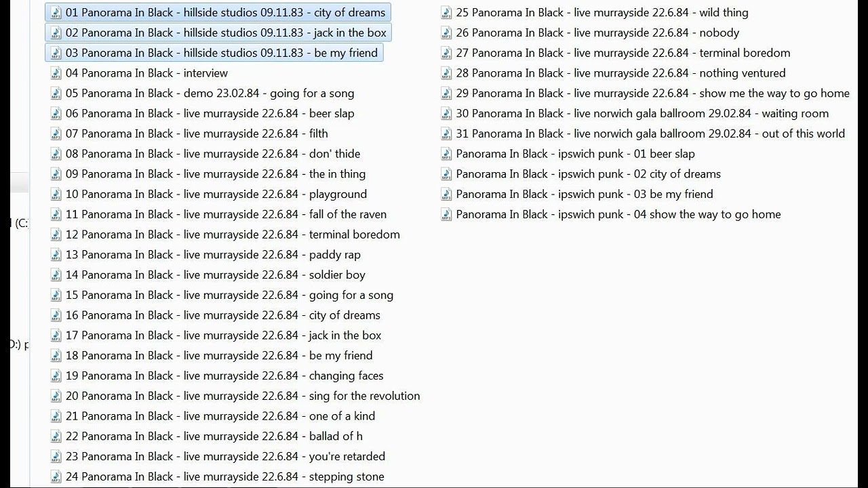
Task: Click the icon of ipswich punk 01 beer slap
Action: pyautogui.click(x=446, y=154)
